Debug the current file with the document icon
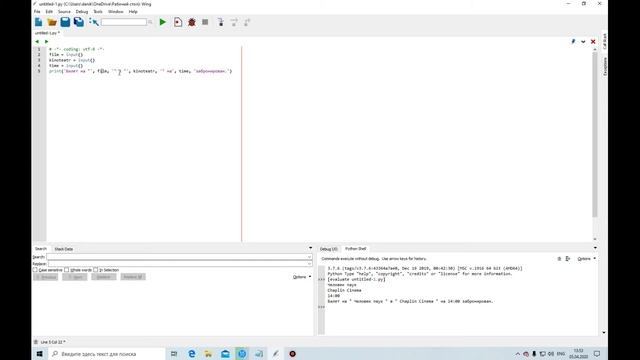640x360 pixels. [178, 22]
